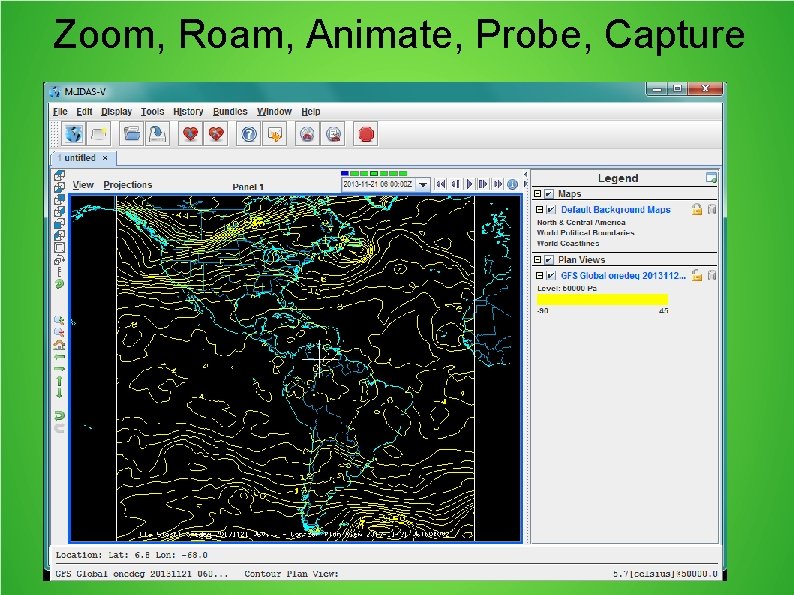Click the globe Data Explorer toolbar icon
The width and height of the screenshot is (794, 595).
click(73, 134)
